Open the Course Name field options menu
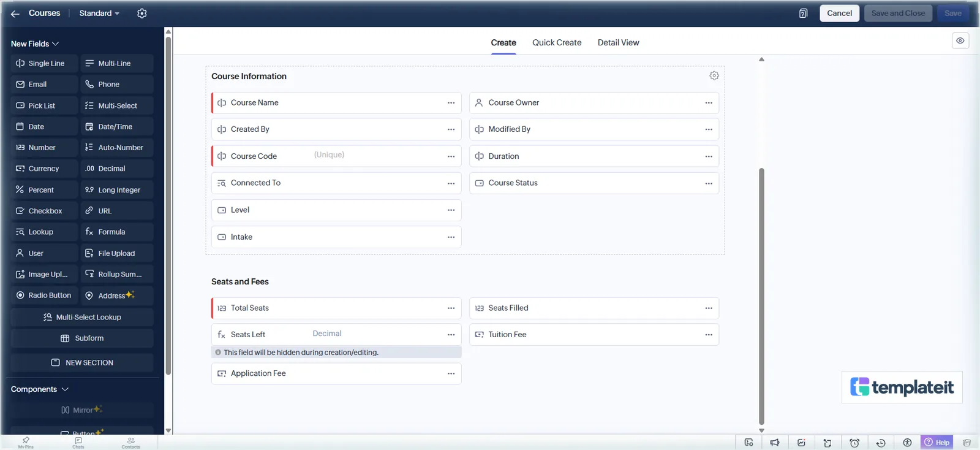Image resolution: width=980 pixels, height=450 pixels. click(451, 103)
